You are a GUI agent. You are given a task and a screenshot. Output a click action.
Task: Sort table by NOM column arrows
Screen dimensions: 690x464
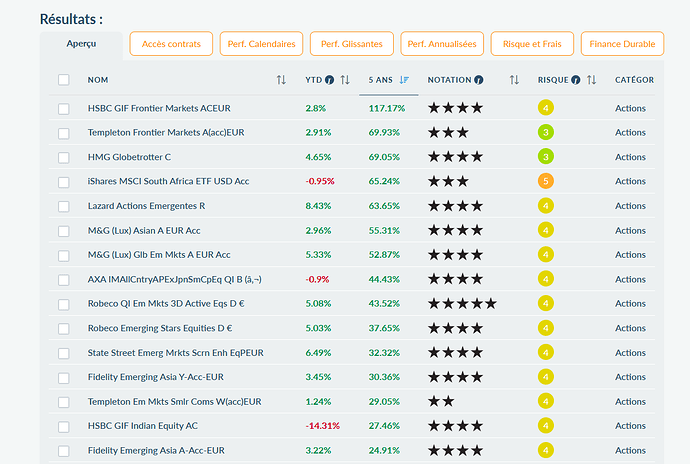pyautogui.click(x=281, y=80)
